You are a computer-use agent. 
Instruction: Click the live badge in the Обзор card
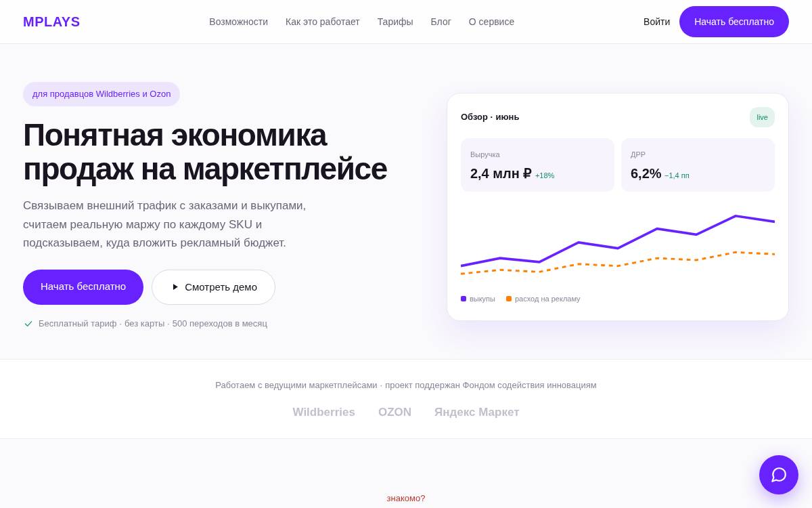(762, 117)
